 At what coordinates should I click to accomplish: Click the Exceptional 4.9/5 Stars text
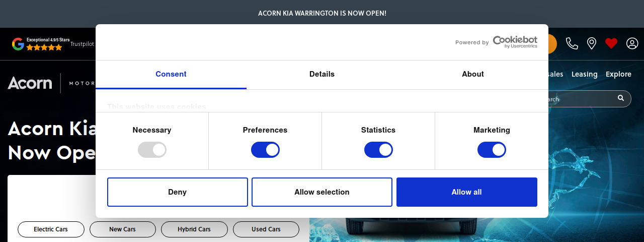[x=48, y=40]
